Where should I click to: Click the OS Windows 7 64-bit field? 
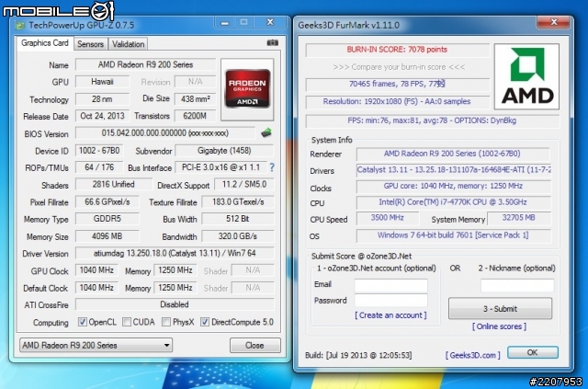click(x=454, y=235)
